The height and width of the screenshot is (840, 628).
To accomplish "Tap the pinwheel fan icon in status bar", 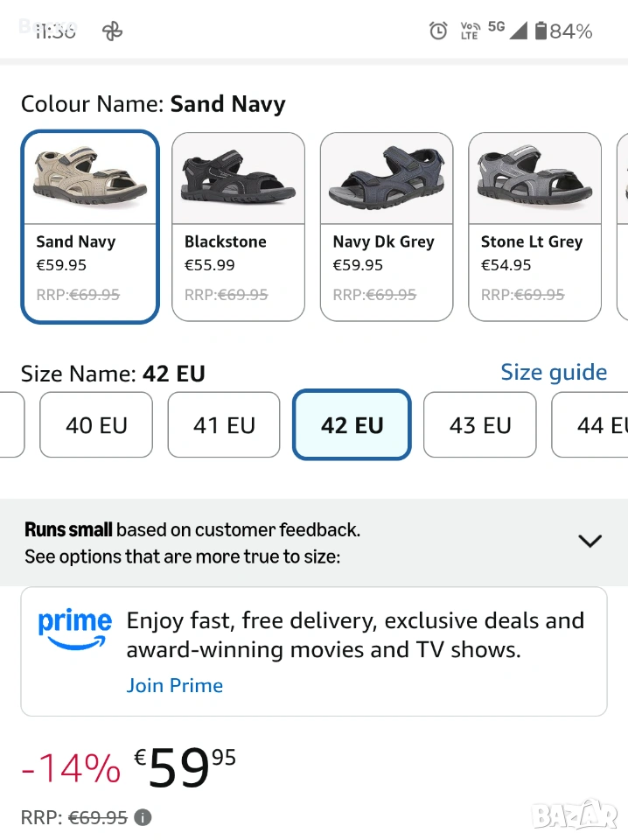I will tap(113, 31).
